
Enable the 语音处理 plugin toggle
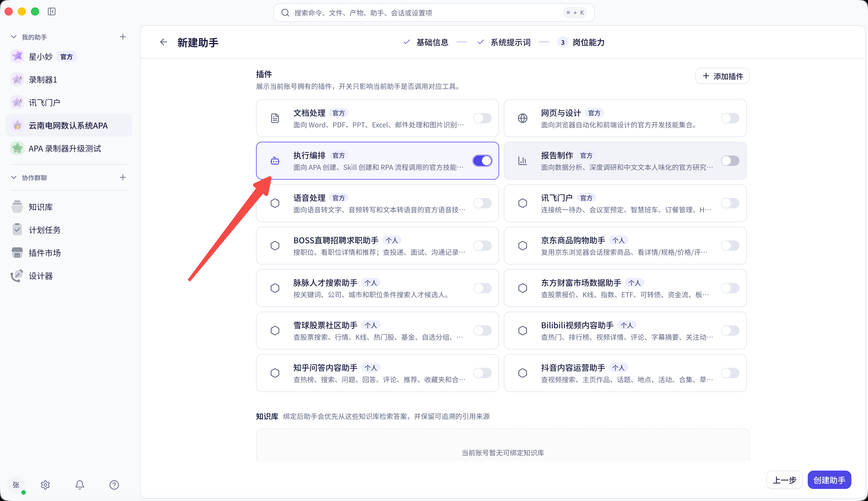coord(482,203)
